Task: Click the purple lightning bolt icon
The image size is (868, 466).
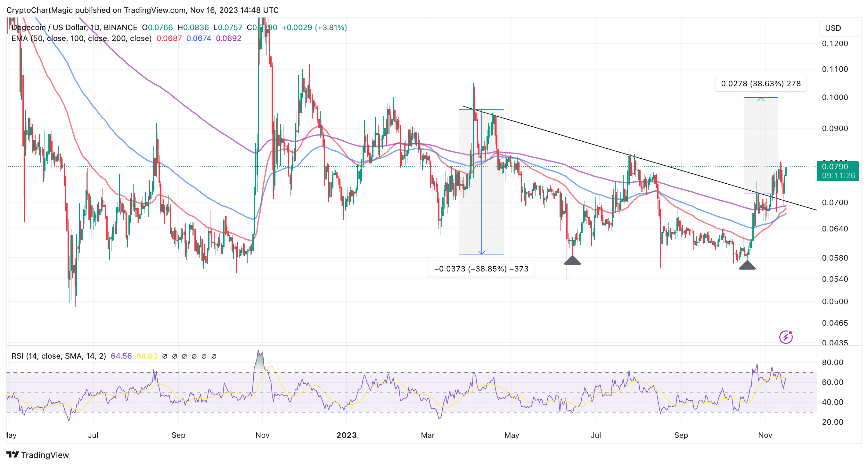Action: tap(786, 337)
